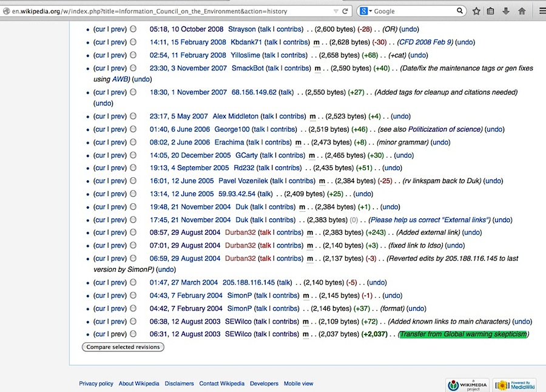Select radio for 06:31, 12 August 2003 revision
Screen dimensions: 546x392
[133, 334]
